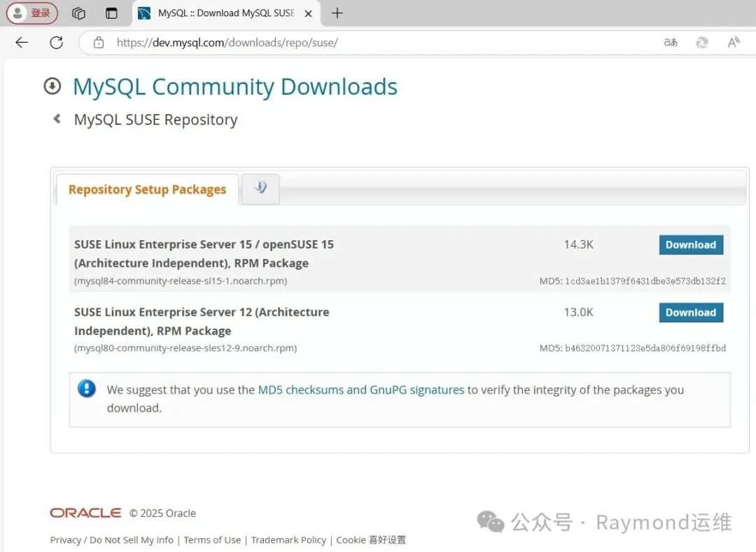Click the blue exclamation notice icon
This screenshot has width=756, height=552.
pyautogui.click(x=87, y=388)
